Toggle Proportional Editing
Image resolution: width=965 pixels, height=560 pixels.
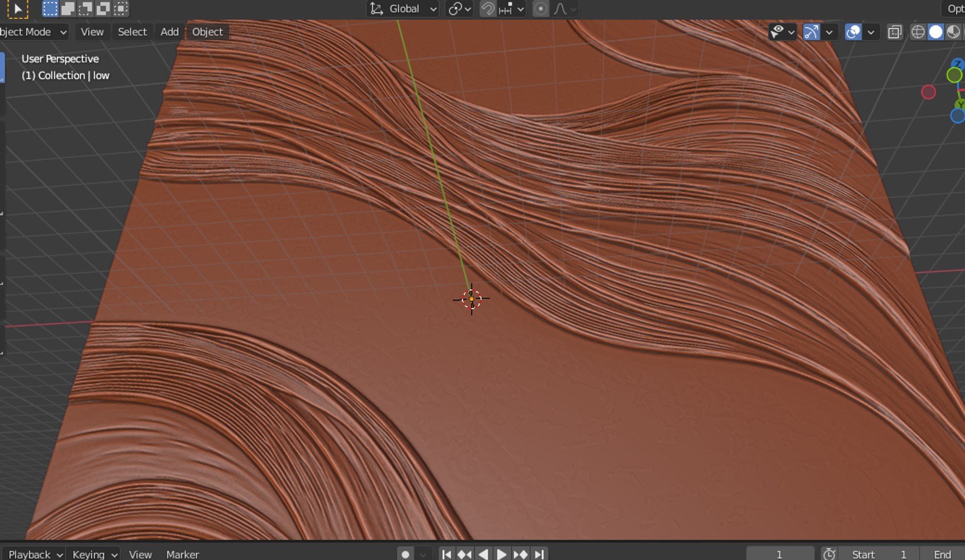pos(540,9)
